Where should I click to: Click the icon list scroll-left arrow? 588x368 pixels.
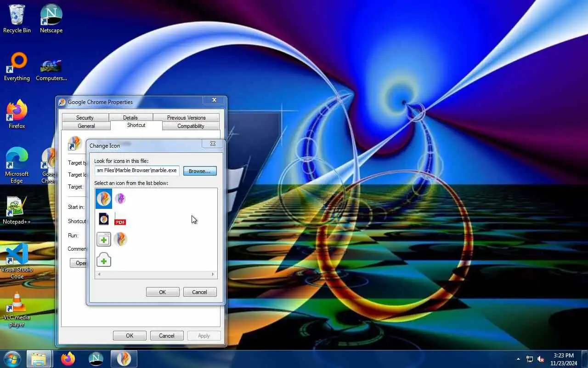[x=99, y=275]
